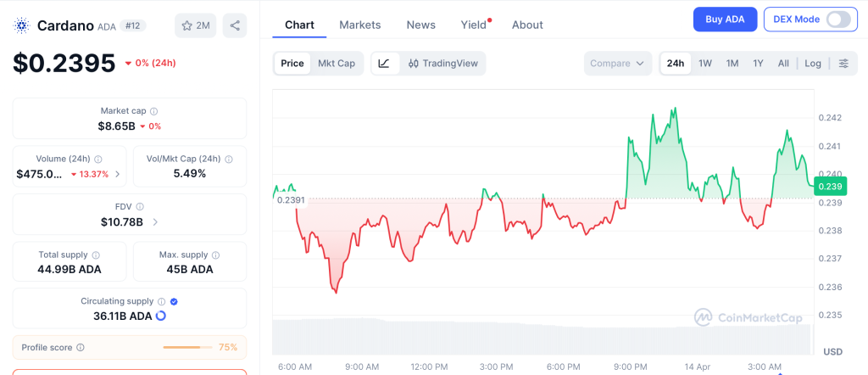This screenshot has height=375, width=868.
Task: Open the News tab
Action: pyautogui.click(x=420, y=25)
